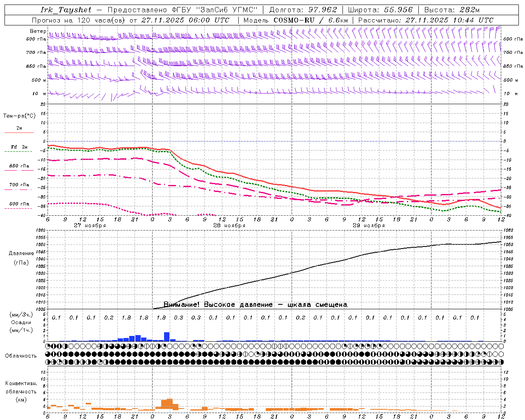Click the 10 м wind level label on left
The image size is (525, 420).
(x=39, y=94)
